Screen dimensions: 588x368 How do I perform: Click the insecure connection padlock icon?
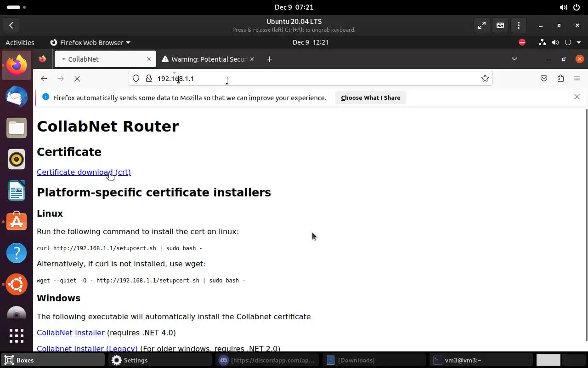click(x=149, y=79)
